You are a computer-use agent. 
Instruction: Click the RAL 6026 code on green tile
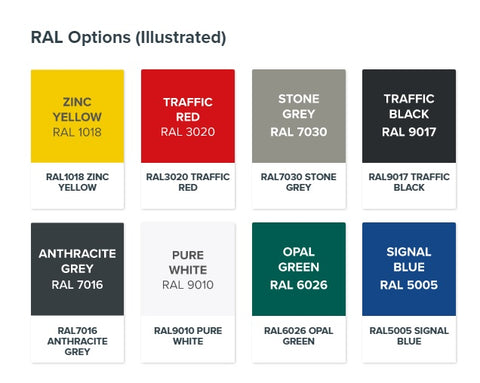[299, 285]
